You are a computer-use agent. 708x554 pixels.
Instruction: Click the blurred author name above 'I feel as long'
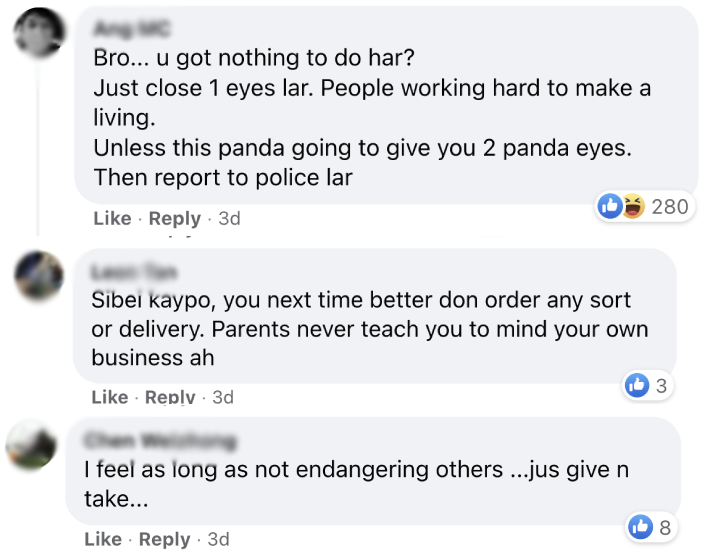click(161, 441)
